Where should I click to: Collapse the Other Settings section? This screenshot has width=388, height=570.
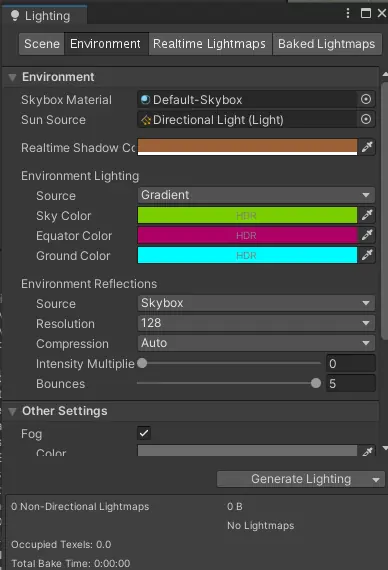[x=12, y=411]
